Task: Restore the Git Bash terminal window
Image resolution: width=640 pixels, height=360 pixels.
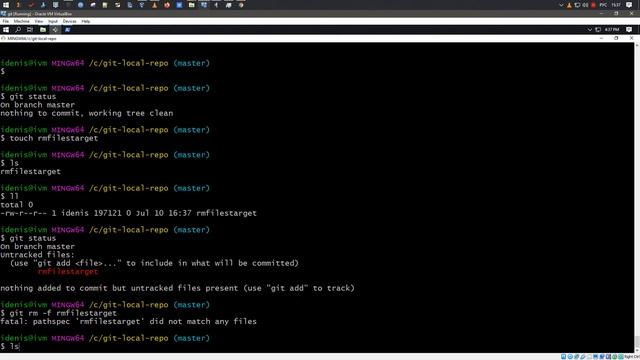Action: 616,38
